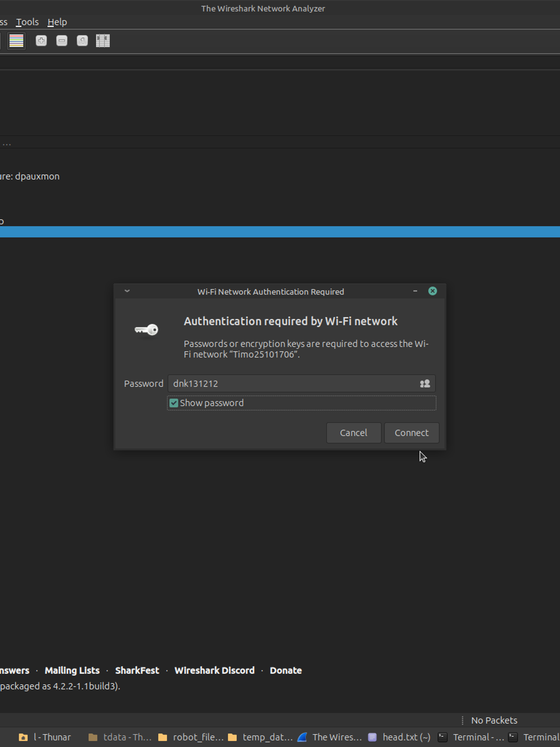Open the SharkFest link
Viewport: 560px width, 747px height.
137,670
